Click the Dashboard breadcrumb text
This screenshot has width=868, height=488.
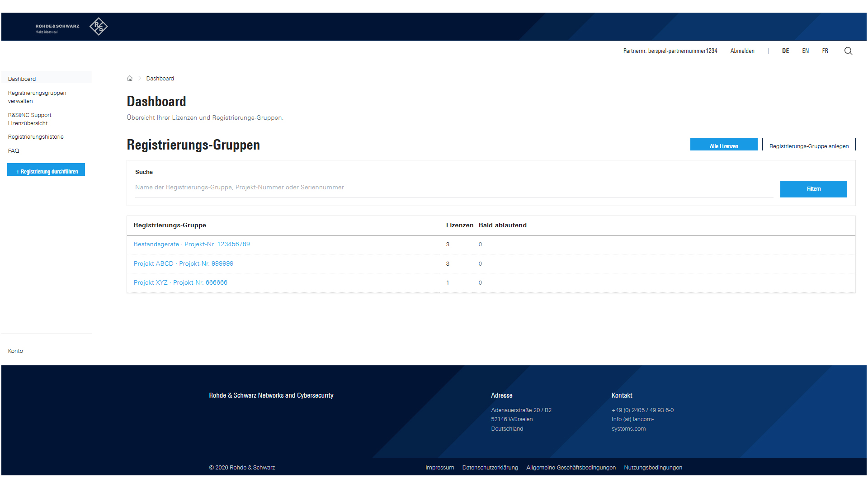coord(160,79)
